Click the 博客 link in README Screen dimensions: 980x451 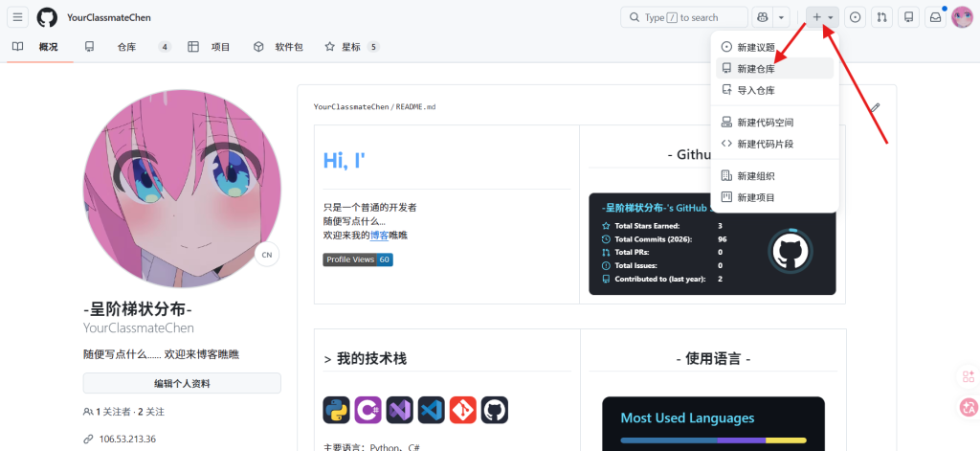[x=379, y=236]
